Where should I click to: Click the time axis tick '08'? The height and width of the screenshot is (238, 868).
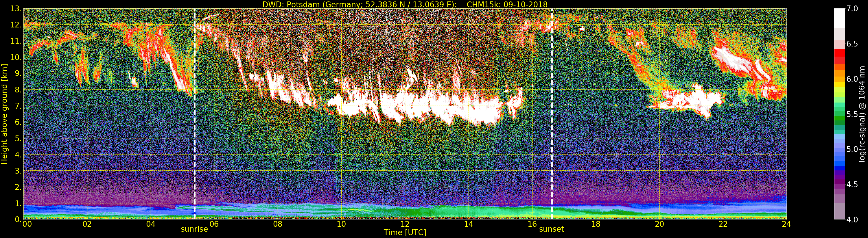point(278,224)
